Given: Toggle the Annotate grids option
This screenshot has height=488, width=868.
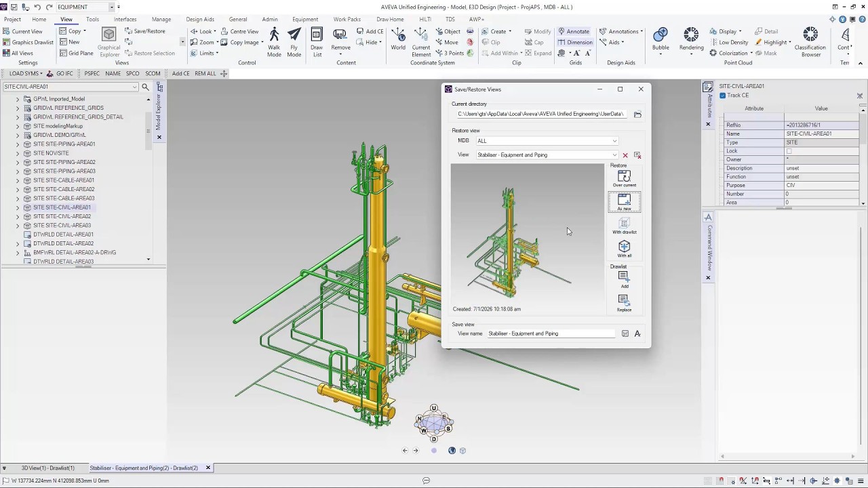Looking at the screenshot, I should pos(574,31).
